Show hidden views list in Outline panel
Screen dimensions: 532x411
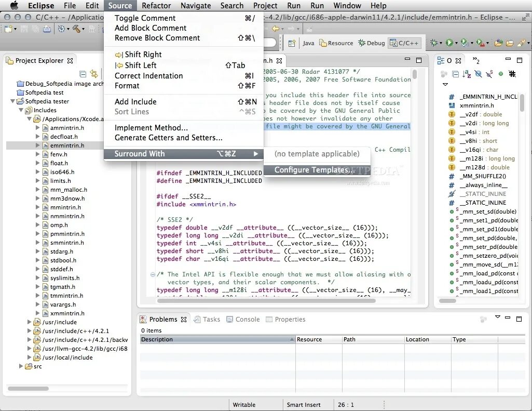[476, 60]
